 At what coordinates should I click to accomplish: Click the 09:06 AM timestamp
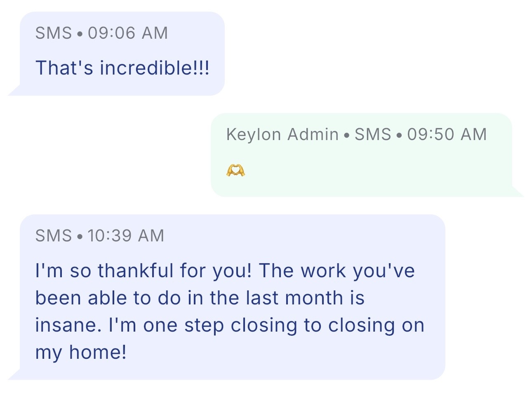pyautogui.click(x=128, y=33)
